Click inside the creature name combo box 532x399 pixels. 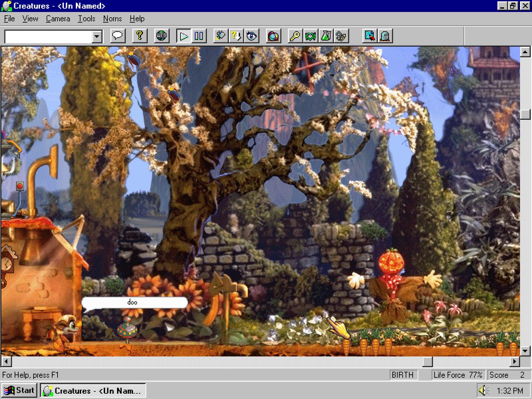(x=48, y=36)
